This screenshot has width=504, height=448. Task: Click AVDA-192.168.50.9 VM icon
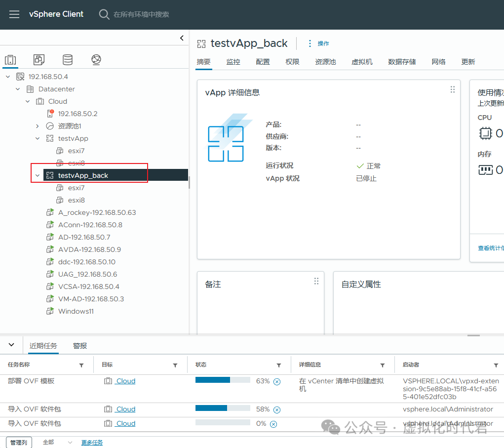(50, 249)
